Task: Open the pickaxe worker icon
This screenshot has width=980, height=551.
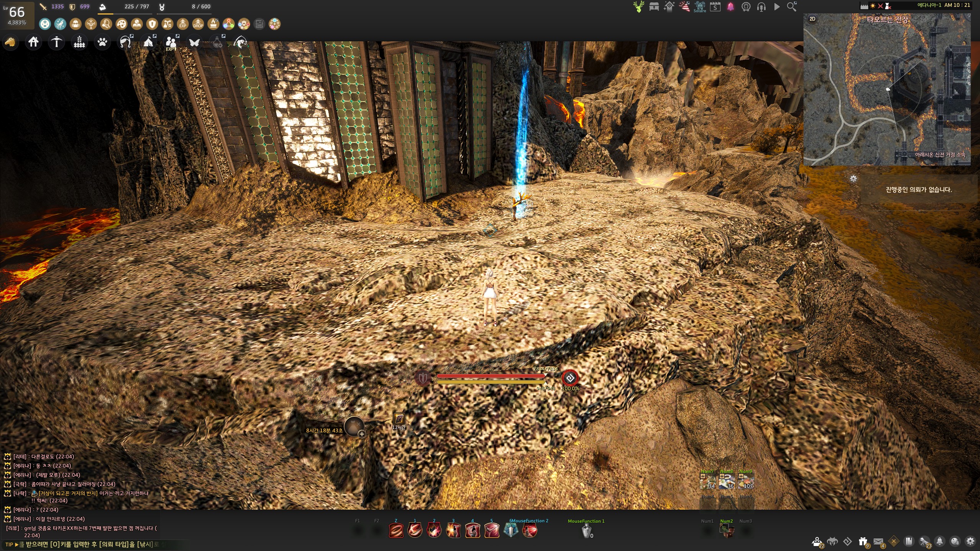Action: pyautogui.click(x=57, y=42)
